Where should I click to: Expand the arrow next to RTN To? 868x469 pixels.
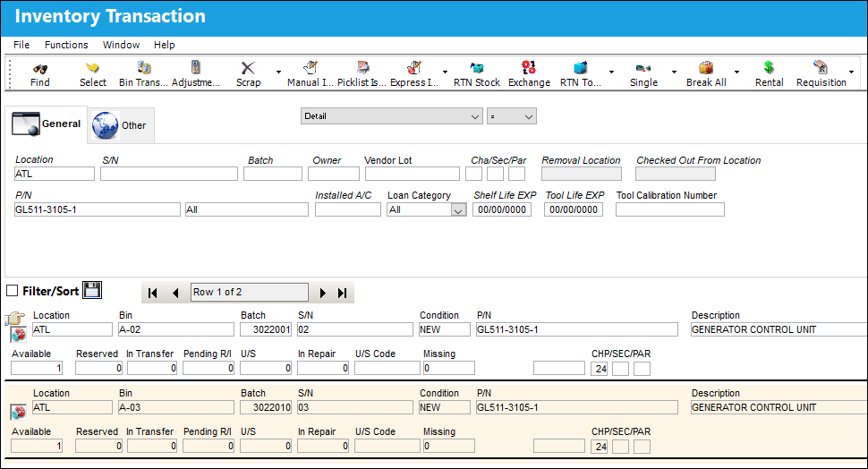(x=611, y=72)
